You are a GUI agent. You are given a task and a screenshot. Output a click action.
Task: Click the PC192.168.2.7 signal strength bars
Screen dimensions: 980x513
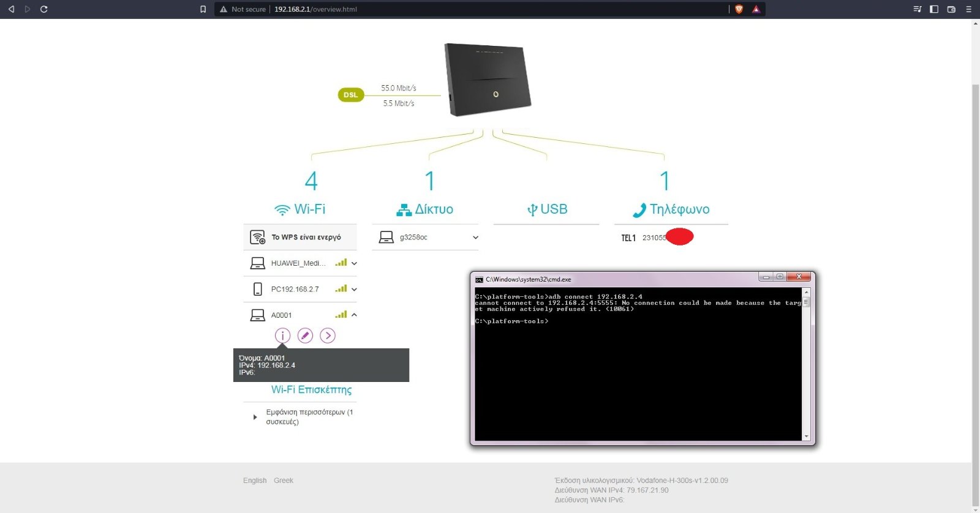coord(341,288)
